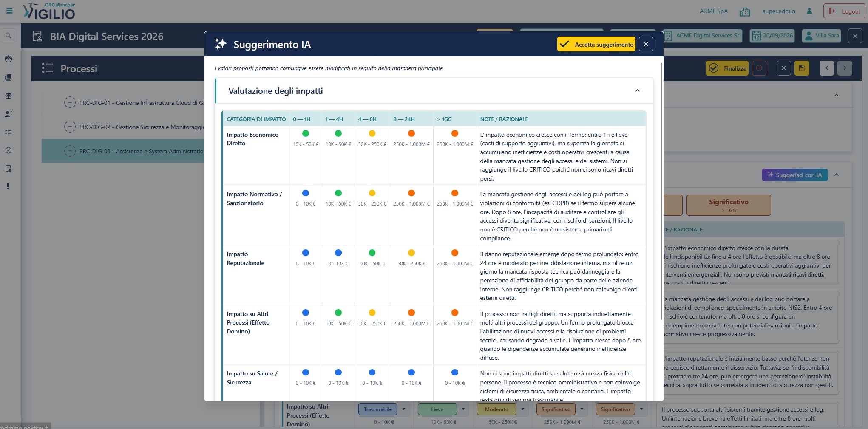Viewport: 868px width, 429px height.
Task: Open the sidebar user contacts icon
Action: click(x=8, y=114)
